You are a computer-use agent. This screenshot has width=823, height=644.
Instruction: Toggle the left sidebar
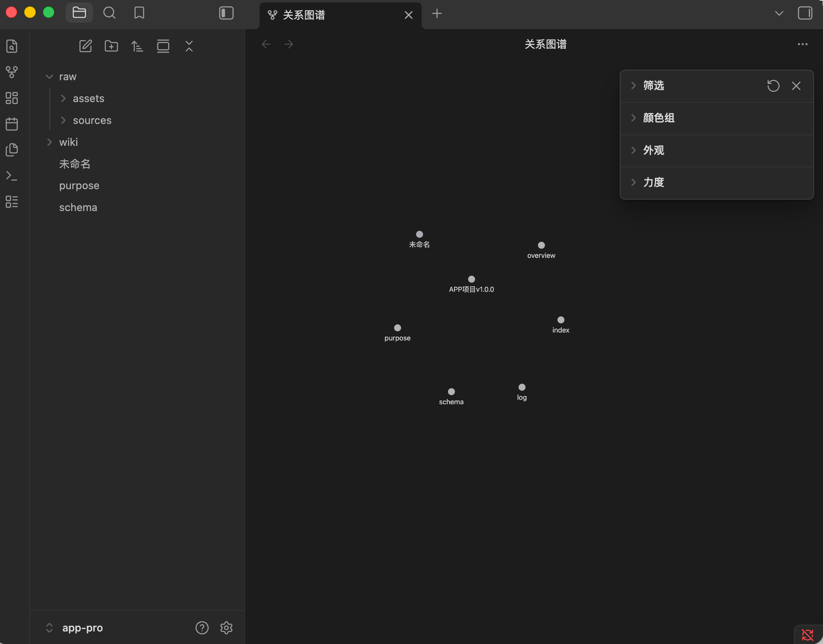tap(226, 13)
